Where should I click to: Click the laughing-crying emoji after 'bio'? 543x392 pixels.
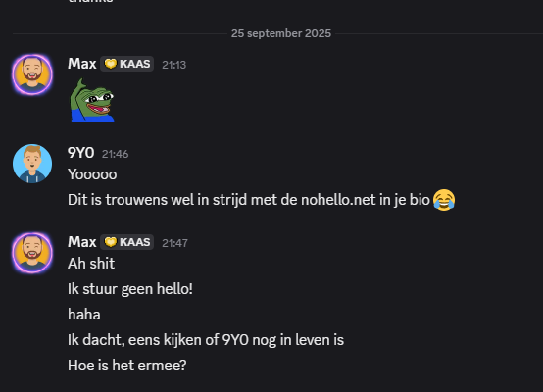[444, 200]
